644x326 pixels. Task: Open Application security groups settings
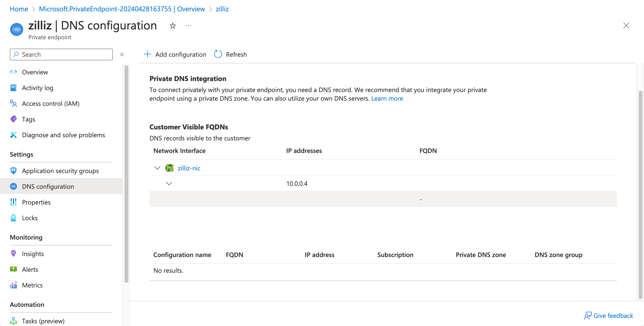click(60, 171)
